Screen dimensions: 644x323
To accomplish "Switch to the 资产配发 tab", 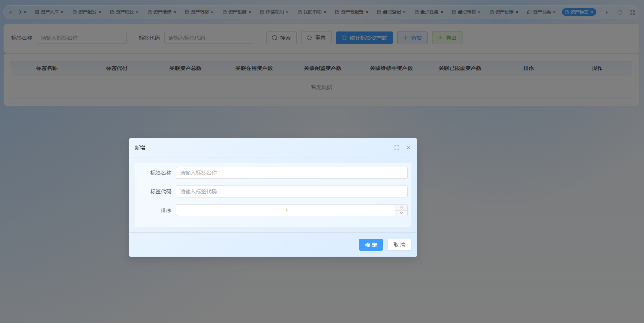I will [x=87, y=12].
